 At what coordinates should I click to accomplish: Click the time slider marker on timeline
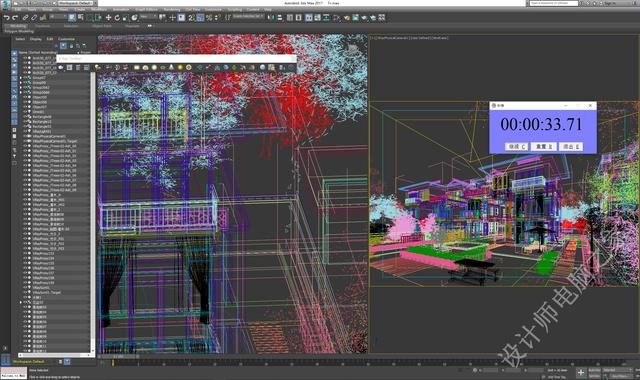(113, 362)
